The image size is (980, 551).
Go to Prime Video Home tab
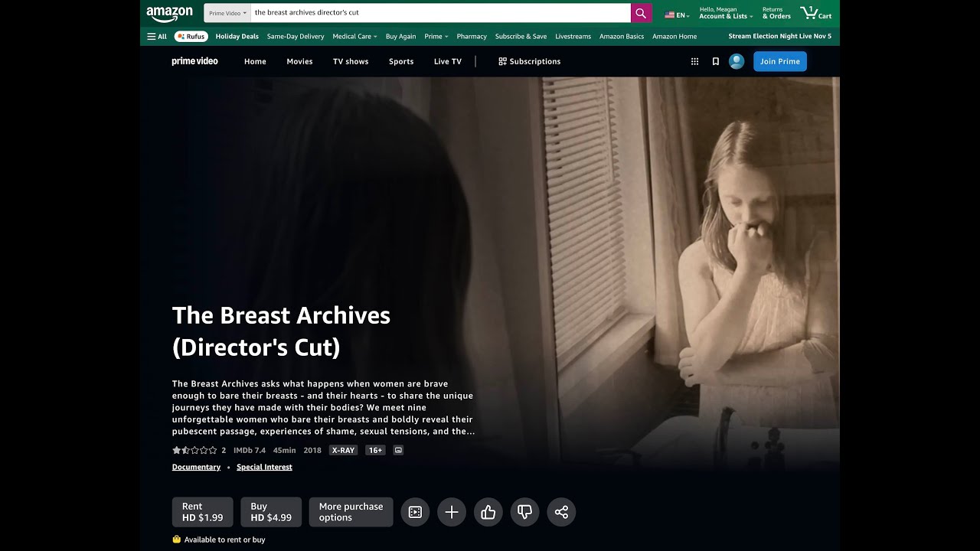(255, 61)
